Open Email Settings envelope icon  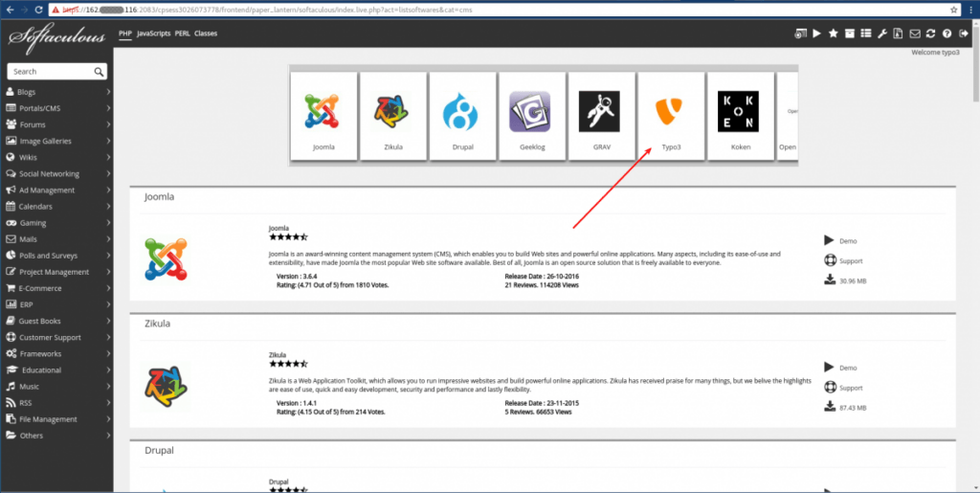[x=914, y=34]
